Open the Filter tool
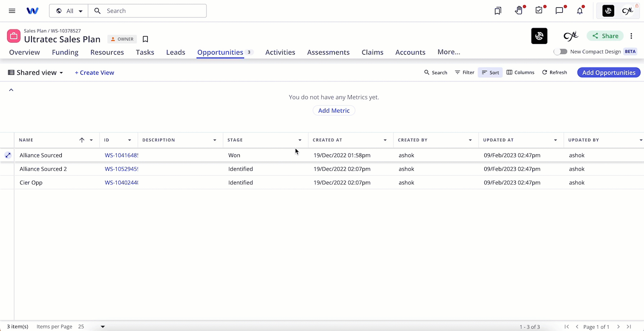This screenshot has height=331, width=644. click(x=464, y=73)
